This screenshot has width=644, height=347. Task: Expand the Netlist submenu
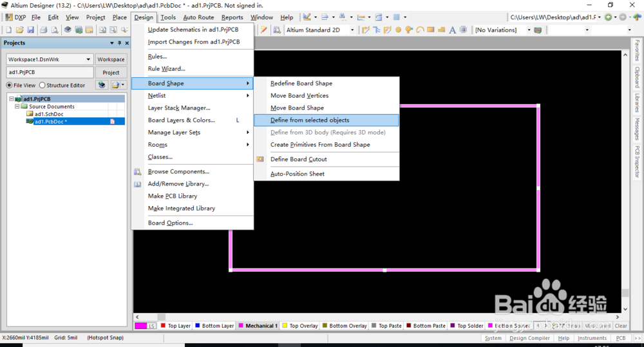coord(192,95)
